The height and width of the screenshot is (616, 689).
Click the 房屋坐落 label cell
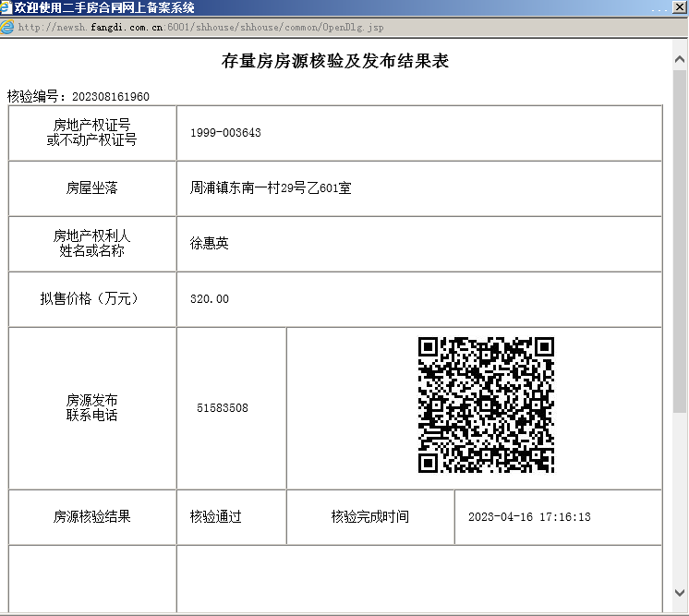[92, 188]
